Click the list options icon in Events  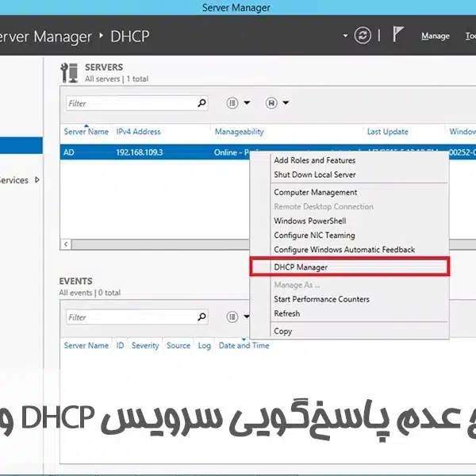point(232,317)
